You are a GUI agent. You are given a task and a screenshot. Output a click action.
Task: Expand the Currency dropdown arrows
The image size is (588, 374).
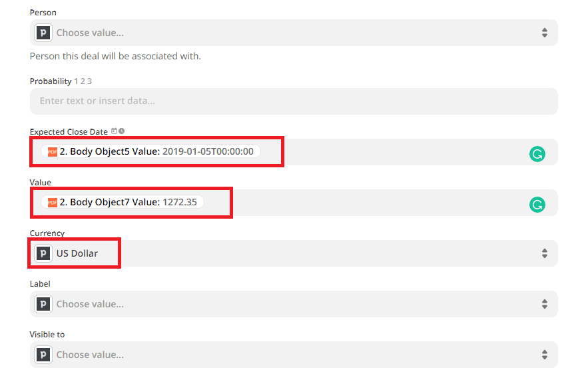coord(544,253)
